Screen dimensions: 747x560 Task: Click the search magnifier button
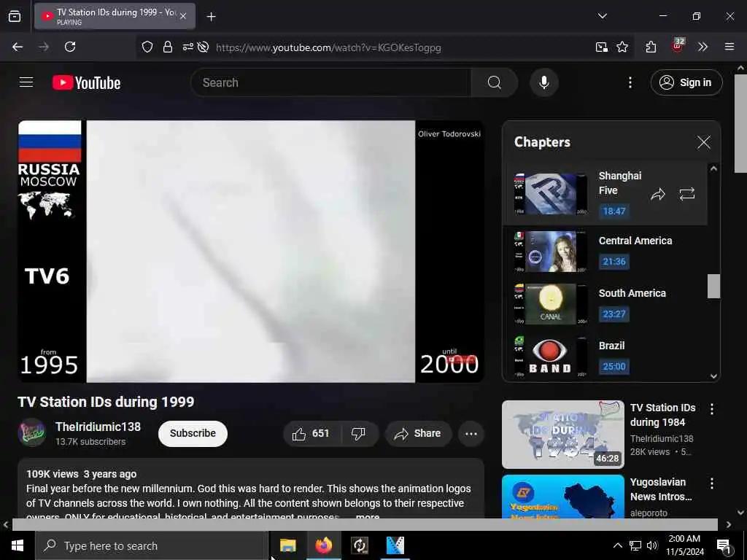click(x=494, y=82)
